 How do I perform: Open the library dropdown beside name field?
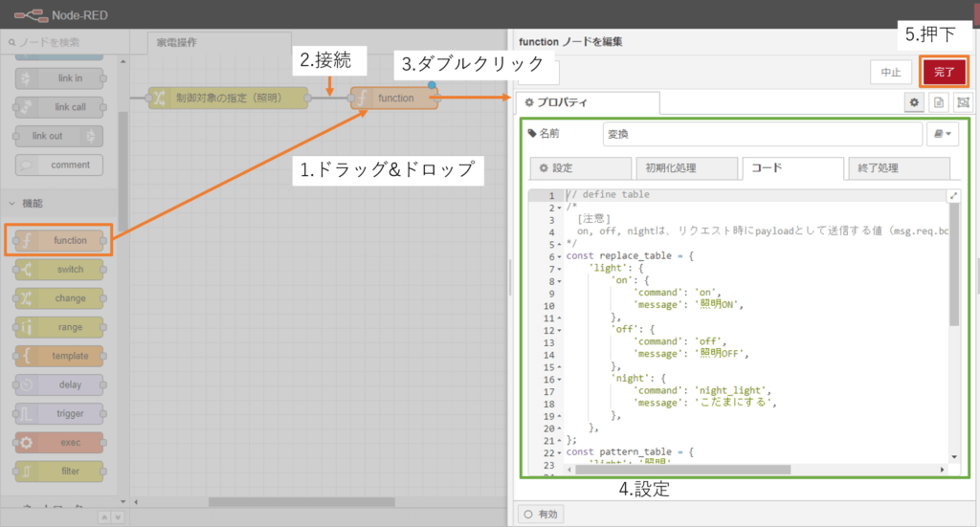click(943, 134)
